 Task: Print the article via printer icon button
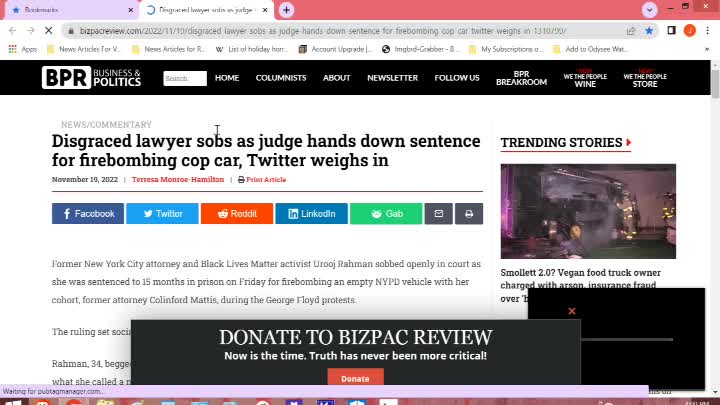[469, 214]
